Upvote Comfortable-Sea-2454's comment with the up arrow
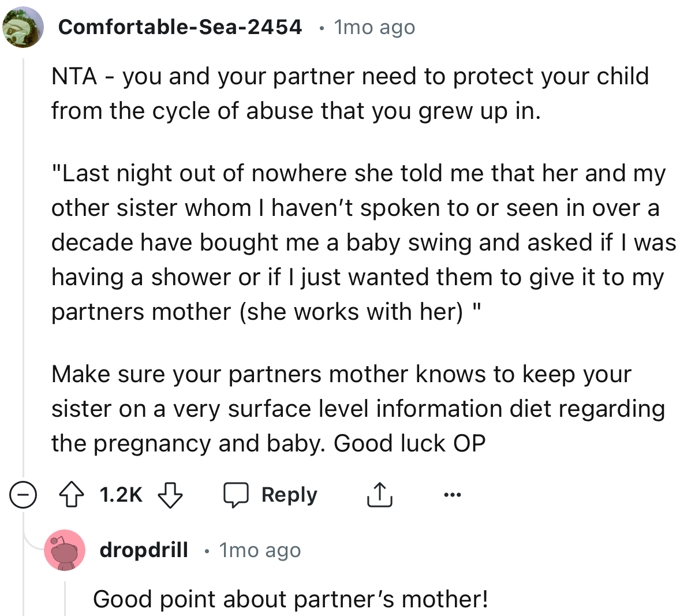Screen dimensions: 680x616 [72, 494]
